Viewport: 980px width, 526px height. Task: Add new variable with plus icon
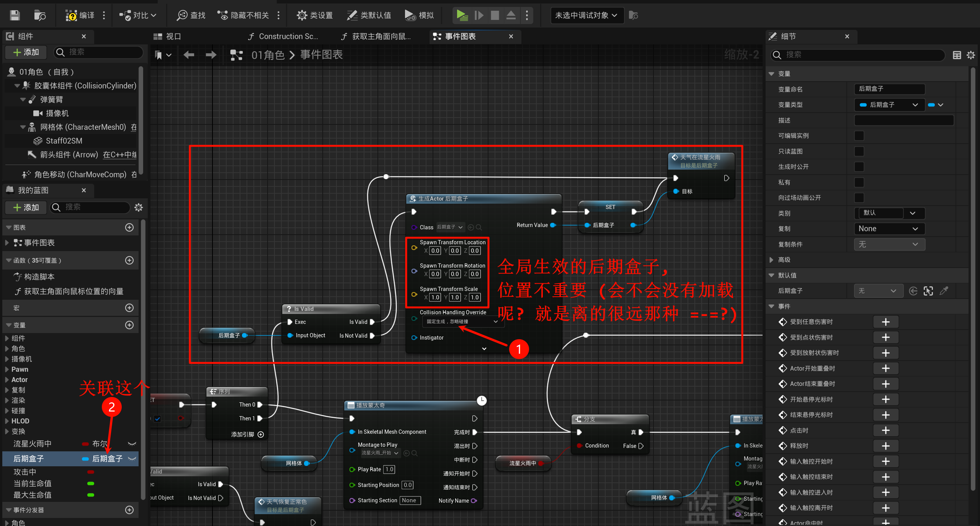[129, 325]
